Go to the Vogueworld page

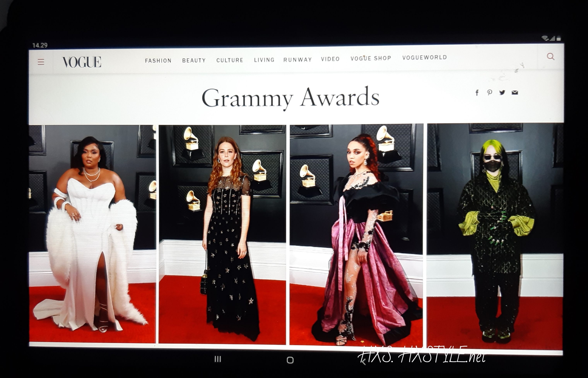click(424, 57)
